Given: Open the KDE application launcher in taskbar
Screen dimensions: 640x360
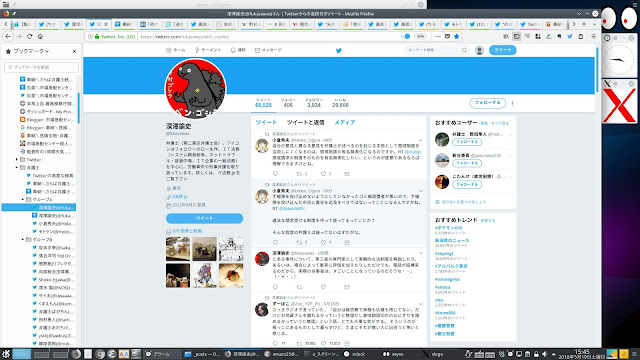Looking at the screenshot, I should (5, 354).
